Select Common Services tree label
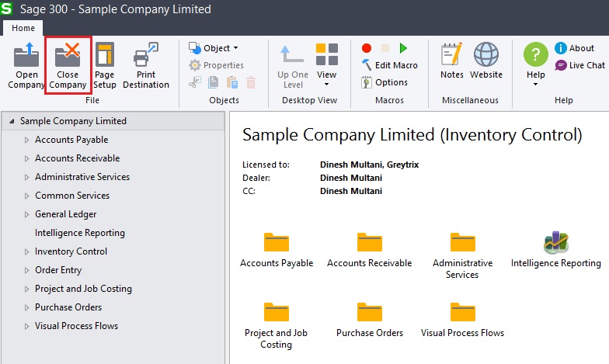 72,196
